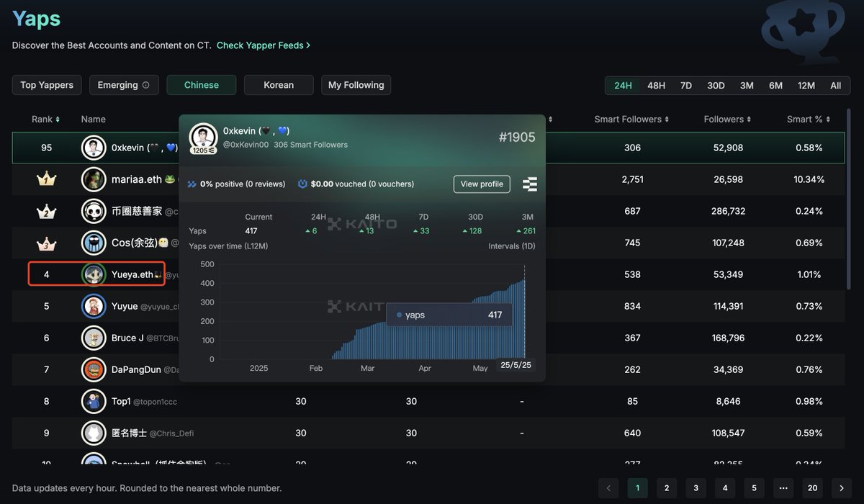The width and height of the screenshot is (864, 504).
Task: Open the Top Yappers tab
Action: click(x=47, y=85)
